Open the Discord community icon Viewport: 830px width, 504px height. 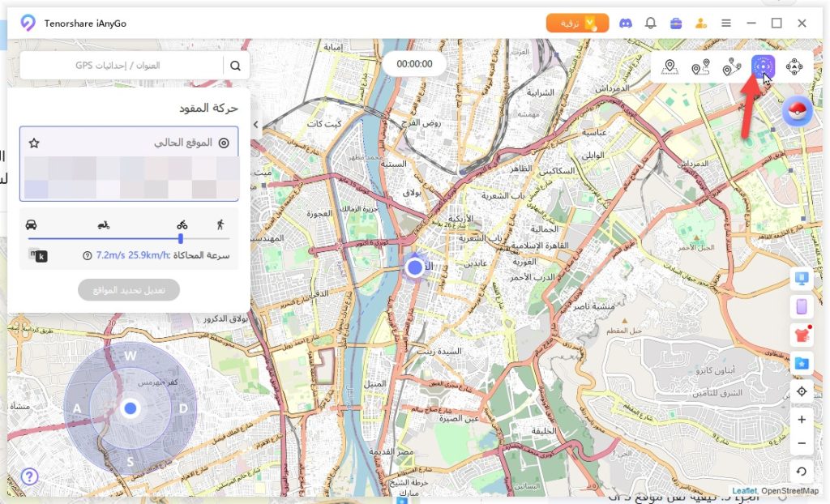(x=625, y=23)
